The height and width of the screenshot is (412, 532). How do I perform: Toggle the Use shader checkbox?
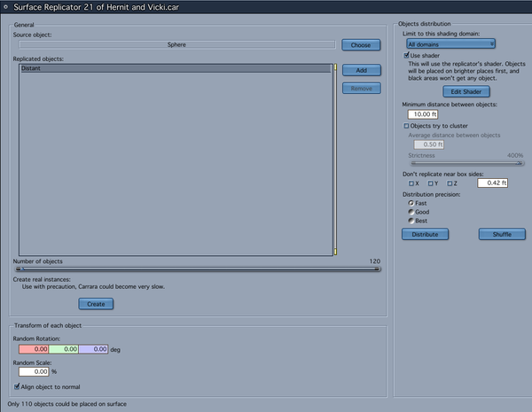(x=406, y=55)
